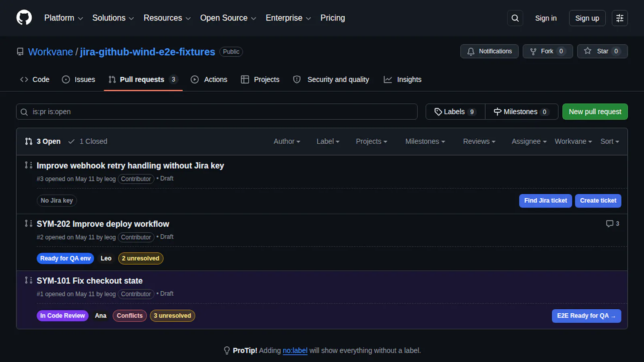The height and width of the screenshot is (362, 644).
Task: Click the draft PR icon for SYM-101 Fix checkout state
Action: point(28,280)
